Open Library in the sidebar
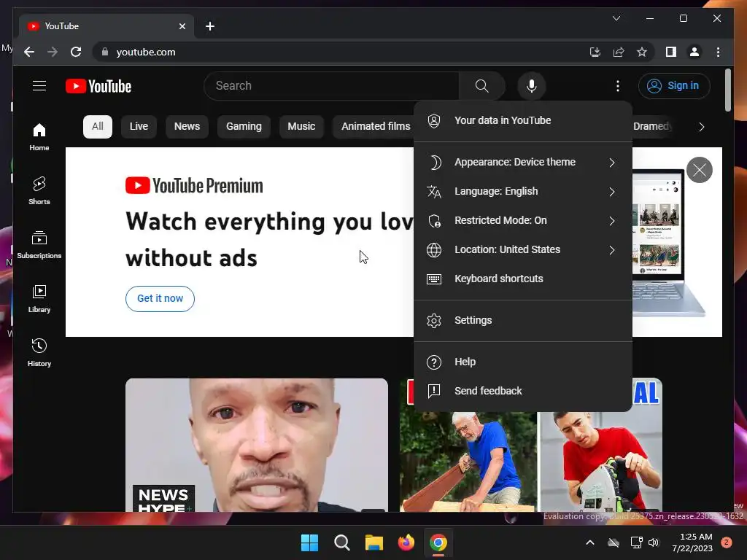The width and height of the screenshot is (747, 560). coord(39,298)
